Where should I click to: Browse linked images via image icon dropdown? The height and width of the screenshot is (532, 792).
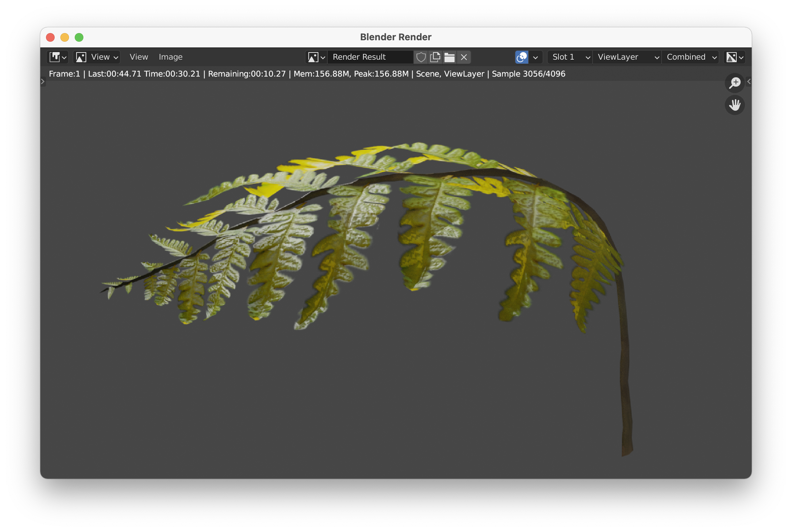point(316,57)
